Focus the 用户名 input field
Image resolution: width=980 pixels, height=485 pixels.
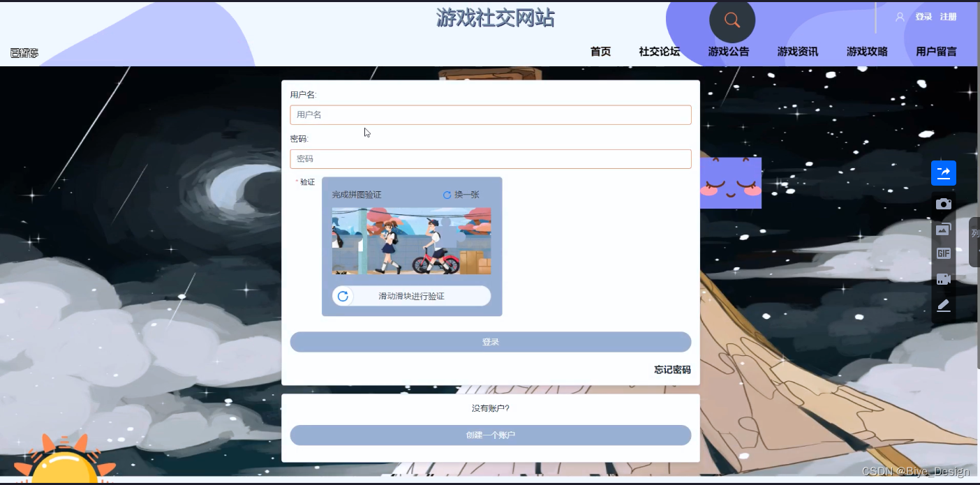pyautogui.click(x=491, y=114)
